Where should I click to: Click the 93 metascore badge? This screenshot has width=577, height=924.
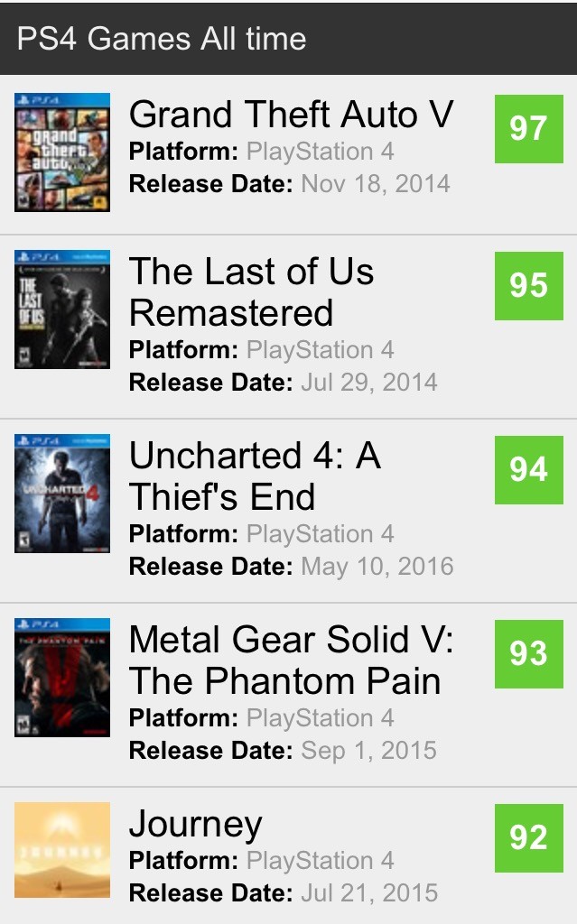(528, 654)
